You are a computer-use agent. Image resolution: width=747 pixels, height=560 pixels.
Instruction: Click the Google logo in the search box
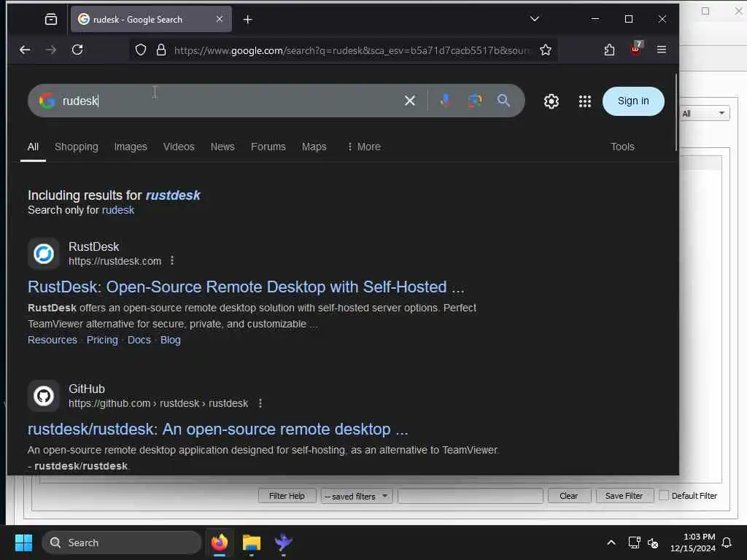[x=47, y=101]
